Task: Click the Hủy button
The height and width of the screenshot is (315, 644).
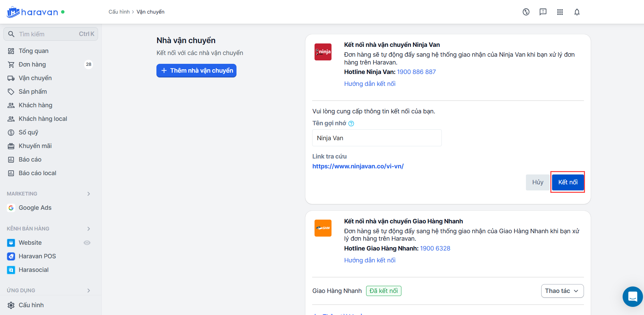Action: tap(537, 182)
